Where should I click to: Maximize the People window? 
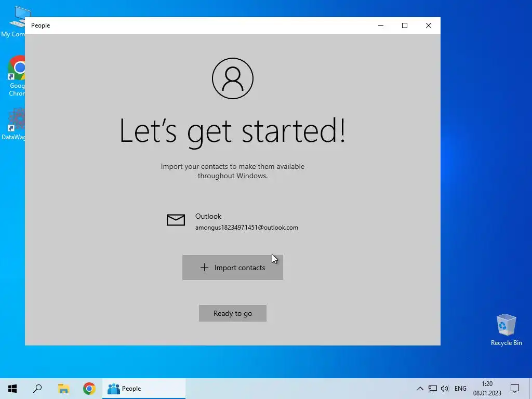[x=404, y=25]
